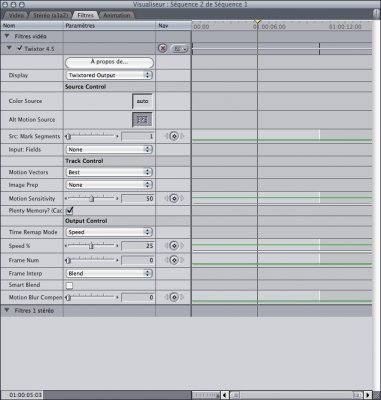Add keyframe for Src: Mark Segments

click(x=174, y=136)
